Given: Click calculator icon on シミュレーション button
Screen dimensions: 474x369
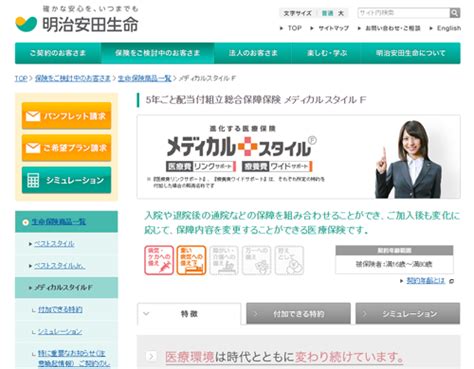Looking at the screenshot, I should (x=33, y=180).
